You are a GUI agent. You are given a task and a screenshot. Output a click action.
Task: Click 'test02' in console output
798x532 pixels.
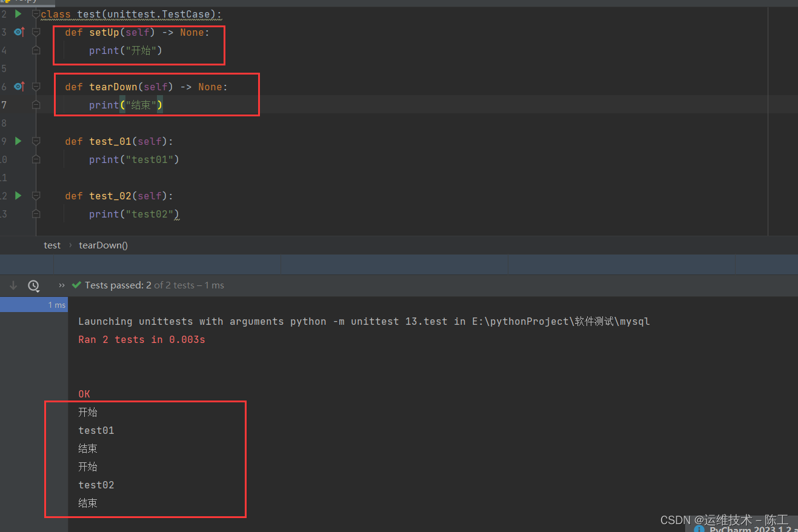coord(96,485)
